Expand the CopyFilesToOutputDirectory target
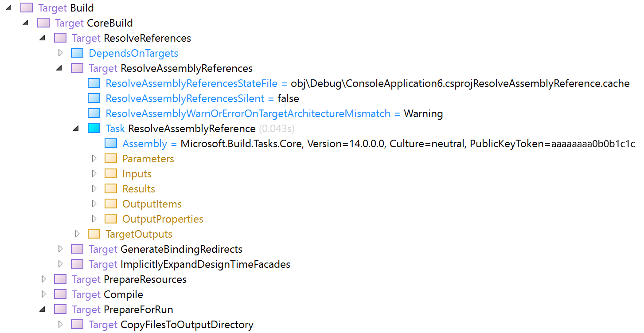 point(60,324)
